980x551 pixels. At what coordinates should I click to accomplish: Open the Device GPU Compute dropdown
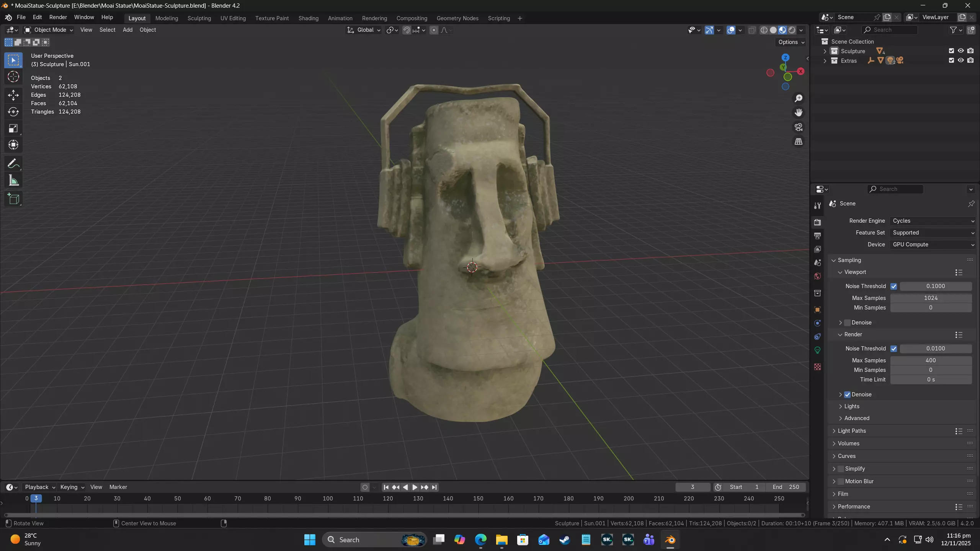click(x=933, y=245)
